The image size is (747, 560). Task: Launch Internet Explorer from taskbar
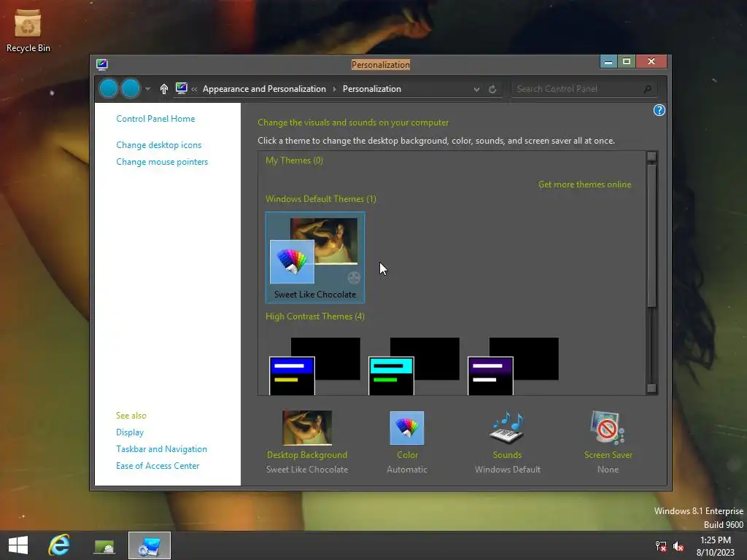pyautogui.click(x=59, y=545)
